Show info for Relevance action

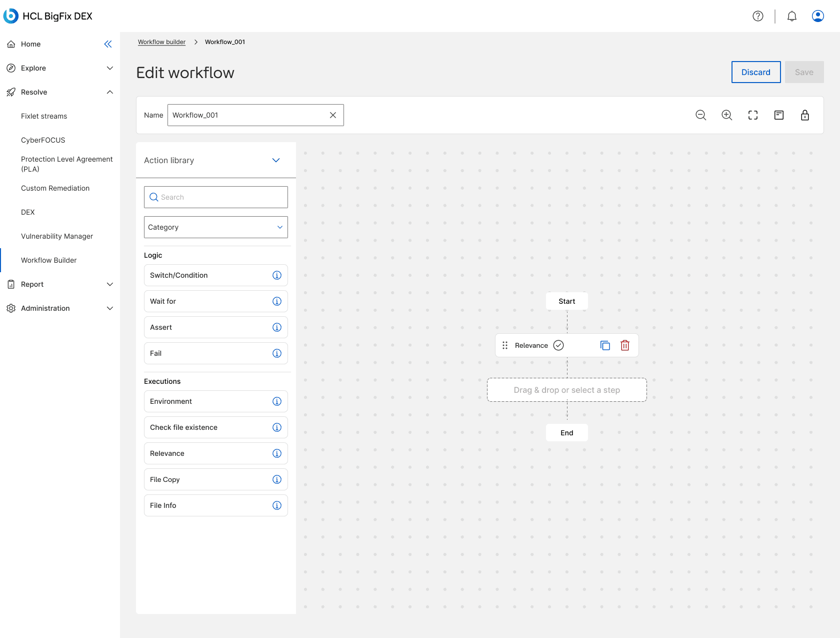[x=277, y=453]
